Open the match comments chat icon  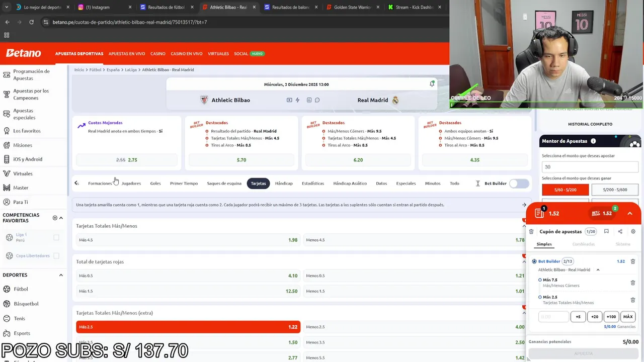317,100
